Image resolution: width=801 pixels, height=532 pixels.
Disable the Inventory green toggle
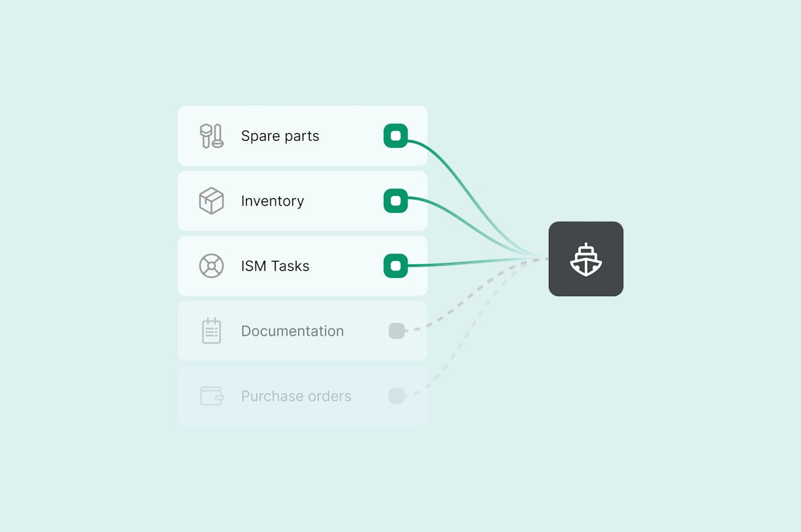395,201
